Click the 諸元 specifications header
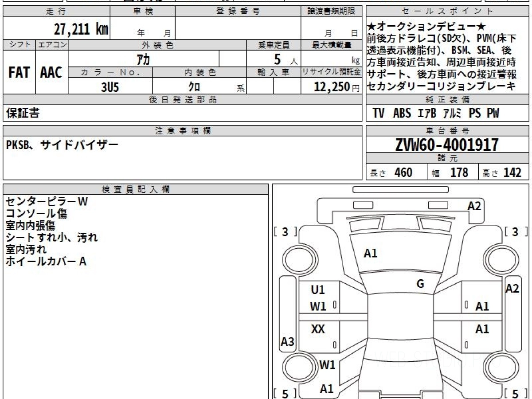The width and height of the screenshot is (532, 399). (x=448, y=159)
